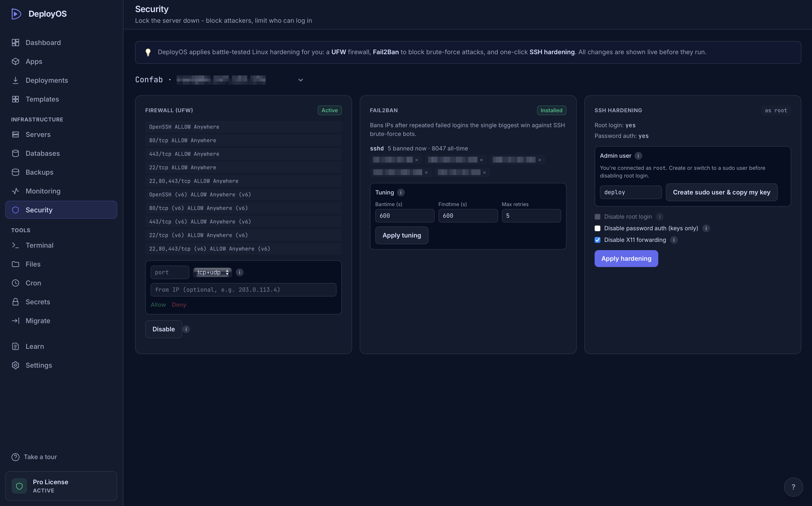Focus the firewall port input

(x=170, y=272)
